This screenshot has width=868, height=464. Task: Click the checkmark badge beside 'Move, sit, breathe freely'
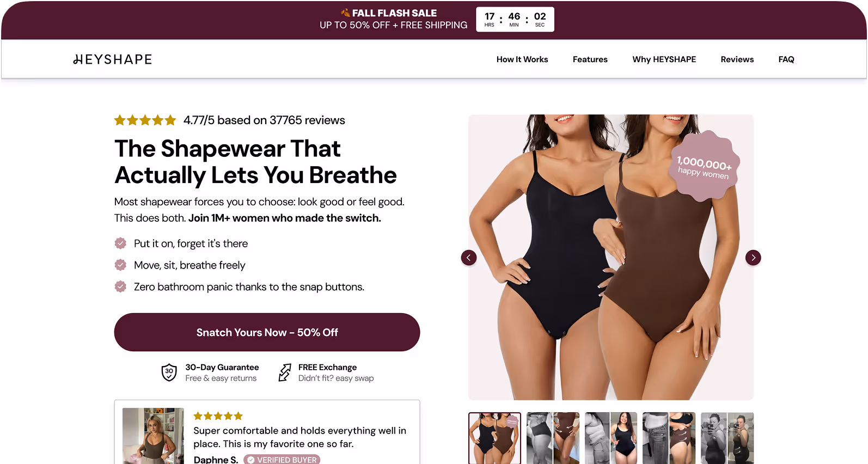tap(120, 265)
